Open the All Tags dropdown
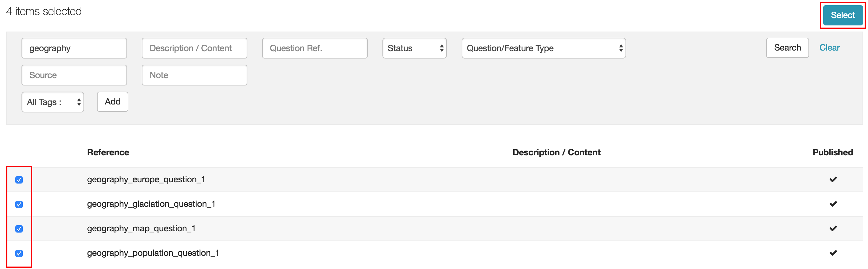The width and height of the screenshot is (868, 269). [53, 102]
